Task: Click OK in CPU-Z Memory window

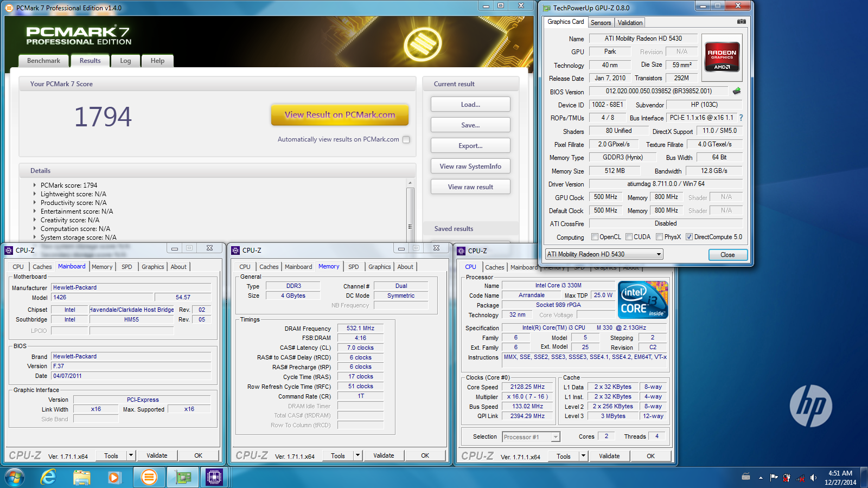Action: click(x=425, y=455)
